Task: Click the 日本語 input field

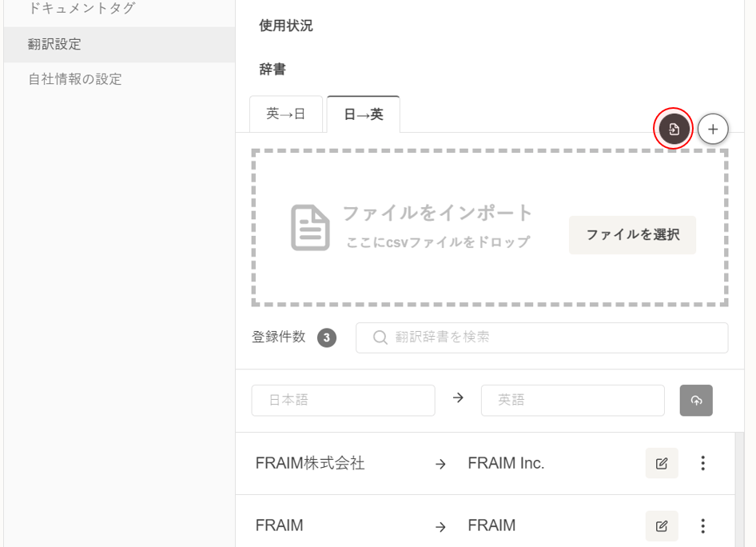Action: (343, 401)
